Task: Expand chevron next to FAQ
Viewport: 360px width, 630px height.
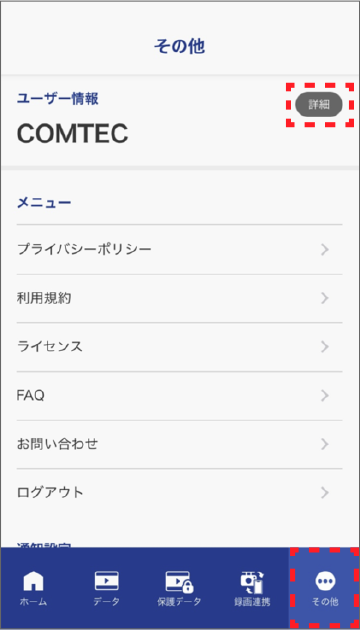Action: click(x=325, y=396)
